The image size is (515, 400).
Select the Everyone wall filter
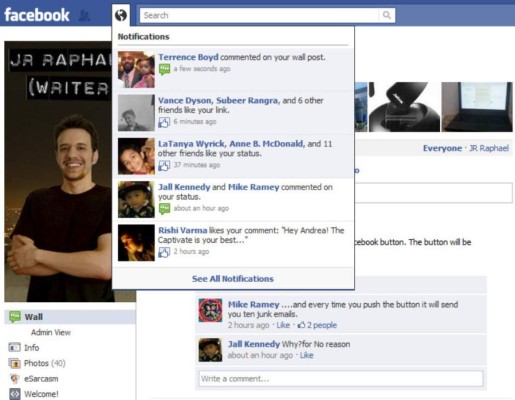tap(442, 148)
